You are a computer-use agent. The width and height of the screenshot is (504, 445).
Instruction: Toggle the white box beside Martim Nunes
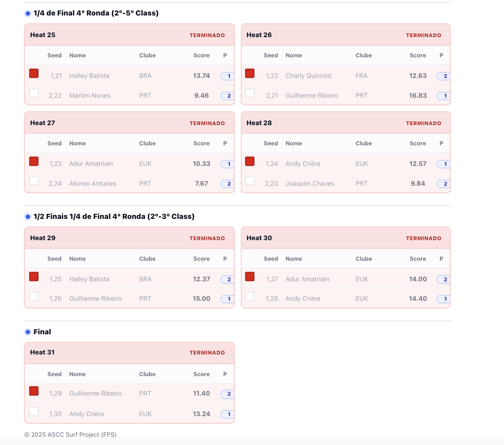coord(34,93)
